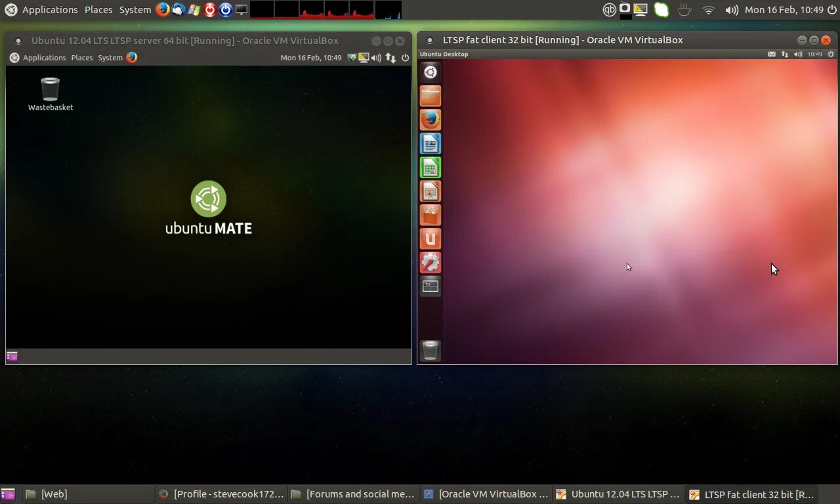Image resolution: width=840 pixels, height=504 pixels.
Task: Click the radio tray icon in host panel
Action: coord(625,9)
